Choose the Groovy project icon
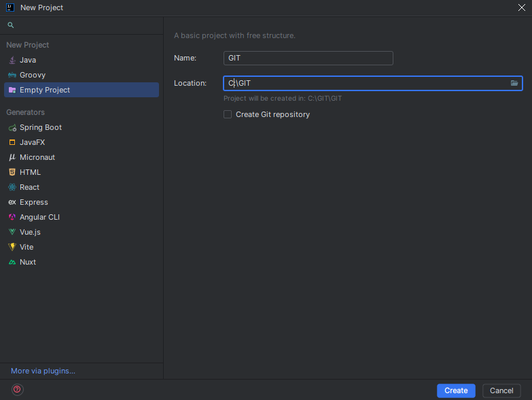 [12, 75]
